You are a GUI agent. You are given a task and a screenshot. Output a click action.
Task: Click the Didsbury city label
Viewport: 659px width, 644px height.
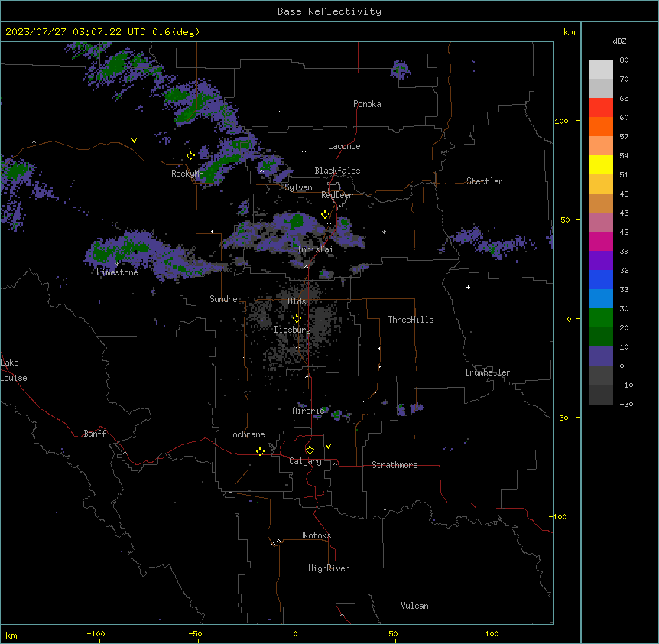[292, 330]
